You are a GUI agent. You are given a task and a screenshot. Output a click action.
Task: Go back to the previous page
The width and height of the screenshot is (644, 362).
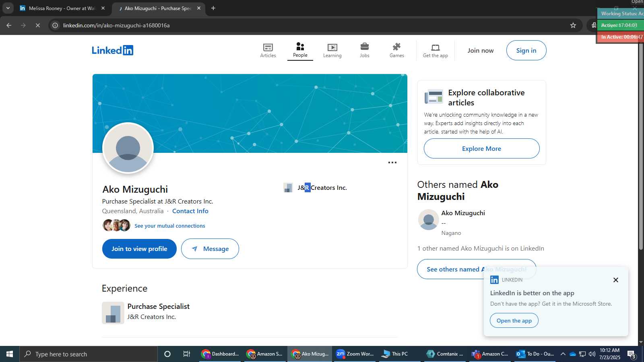coord(9,25)
